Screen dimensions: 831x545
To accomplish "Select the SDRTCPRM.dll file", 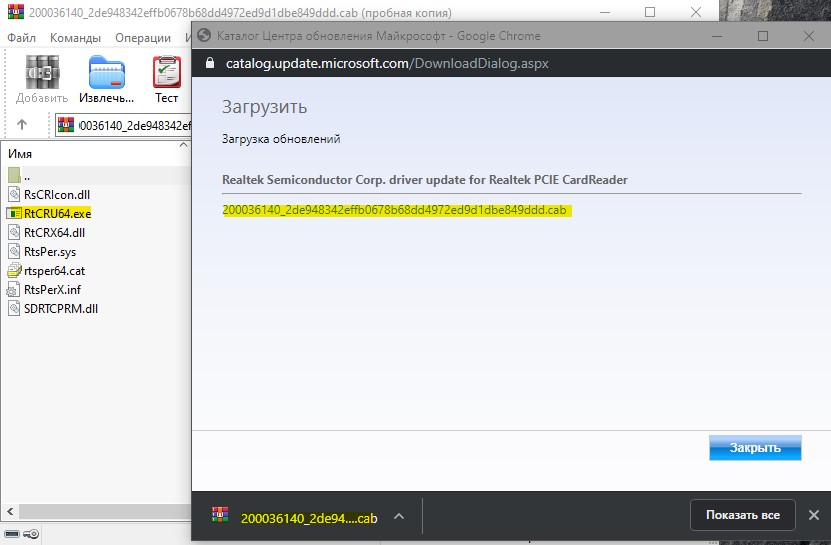I will coord(61,309).
